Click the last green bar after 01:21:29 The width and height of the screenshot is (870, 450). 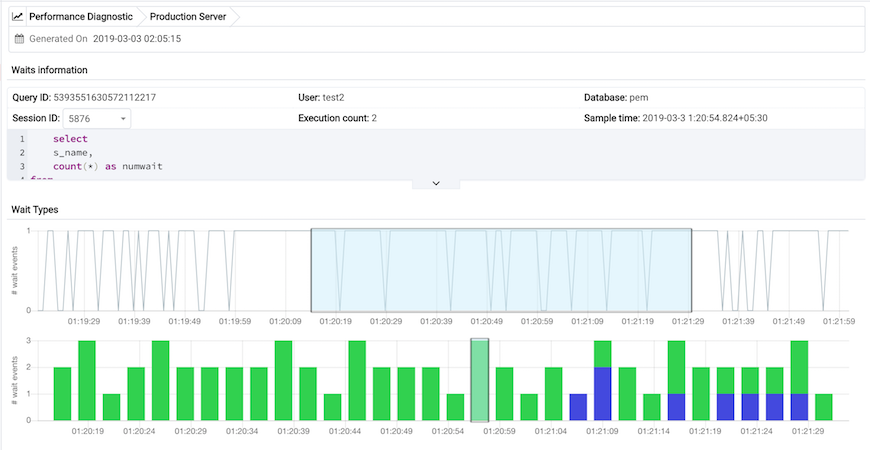click(824, 407)
